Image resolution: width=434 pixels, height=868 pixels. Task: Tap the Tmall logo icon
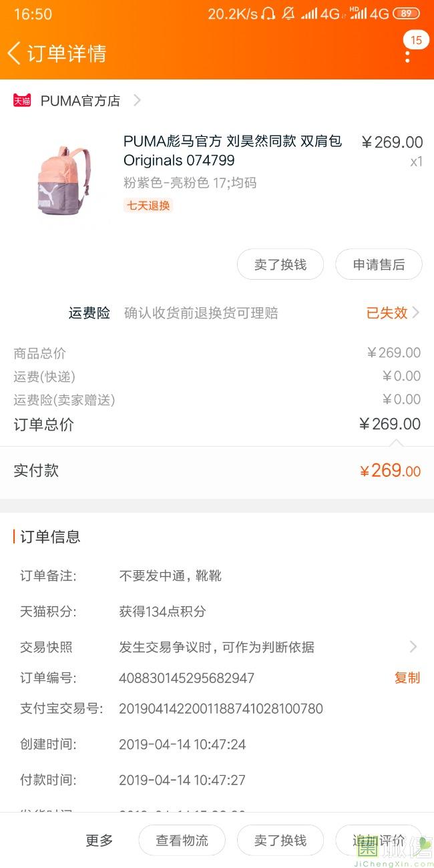[22, 101]
